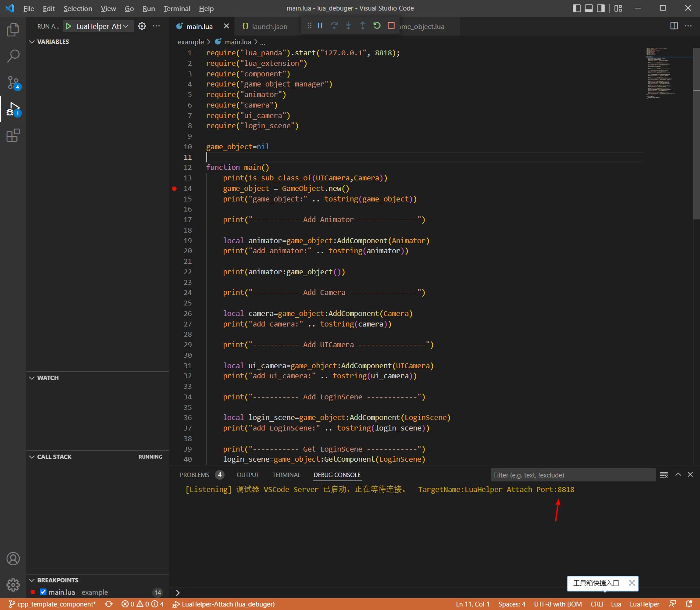The width and height of the screenshot is (700, 610).
Task: Synchronize changes icon in status bar
Action: point(109,604)
